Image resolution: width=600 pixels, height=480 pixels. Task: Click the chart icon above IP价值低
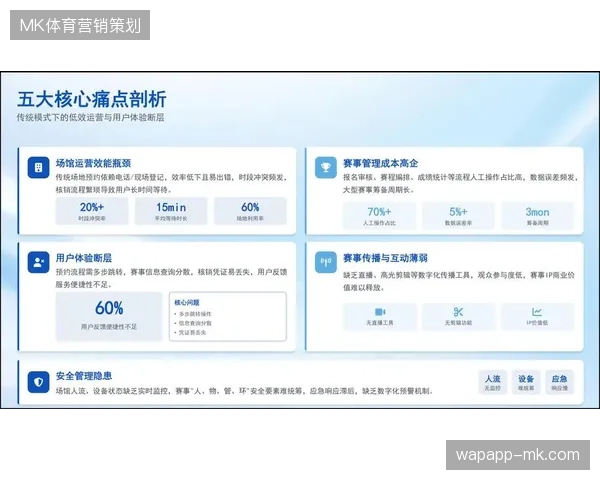(537, 312)
